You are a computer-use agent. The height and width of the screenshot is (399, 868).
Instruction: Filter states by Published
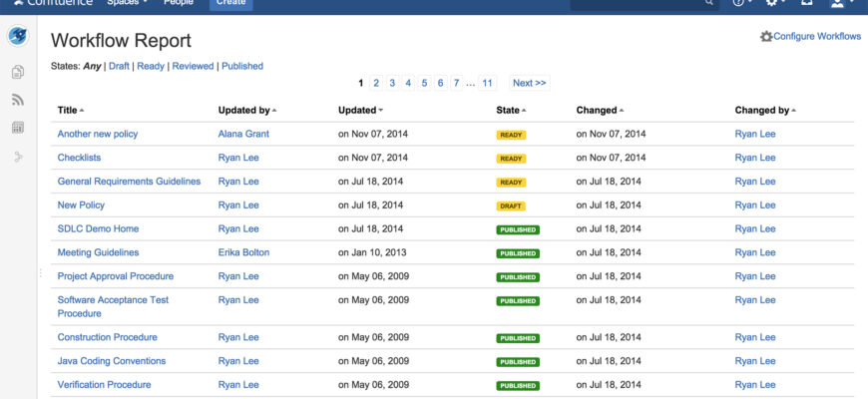pos(242,66)
